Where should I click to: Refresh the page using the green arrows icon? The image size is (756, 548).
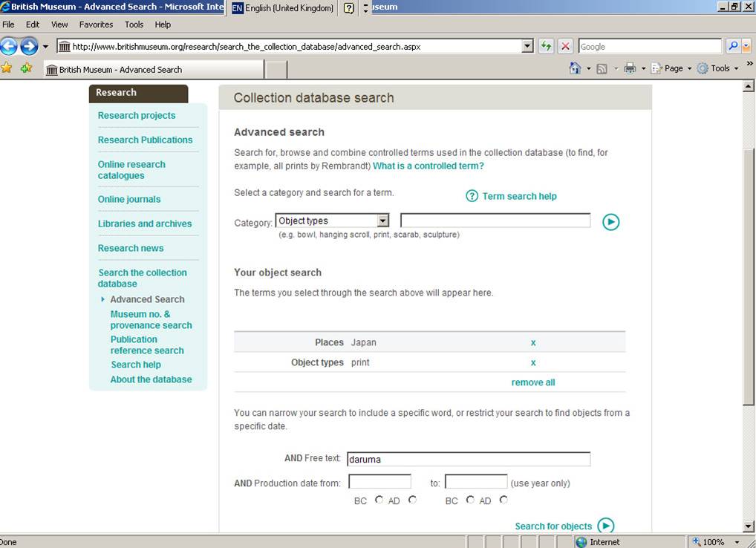546,46
